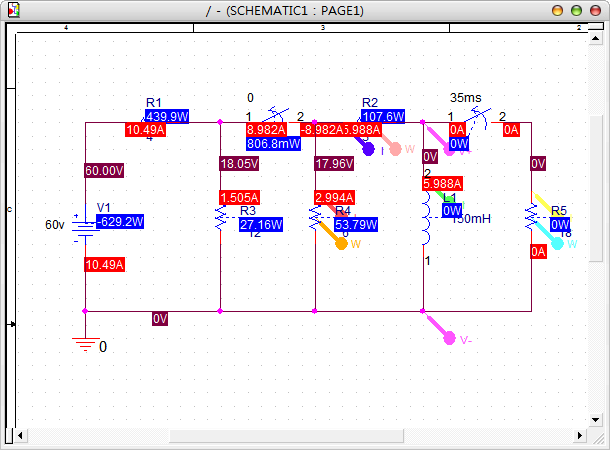610x450 pixels.
Task: Select the purple current probe near R2
Action: pyautogui.click(x=367, y=149)
